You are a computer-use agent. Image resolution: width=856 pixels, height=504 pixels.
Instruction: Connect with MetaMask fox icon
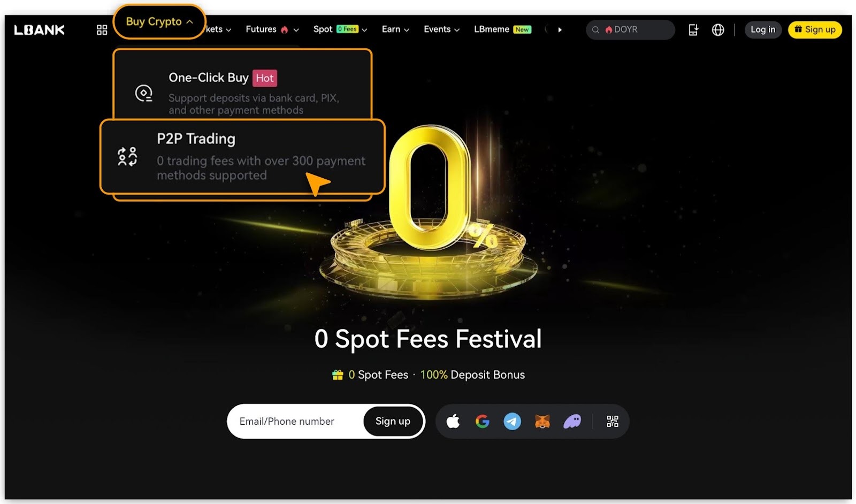[542, 422]
